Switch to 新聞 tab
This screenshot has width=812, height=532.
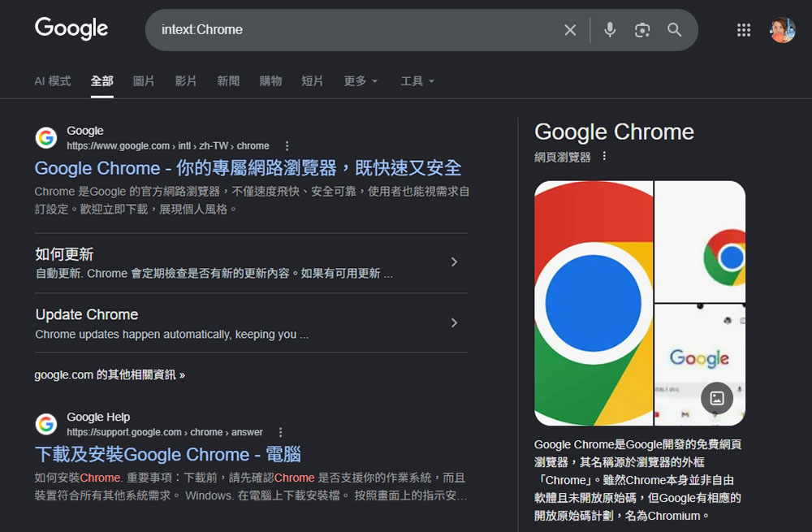click(228, 81)
